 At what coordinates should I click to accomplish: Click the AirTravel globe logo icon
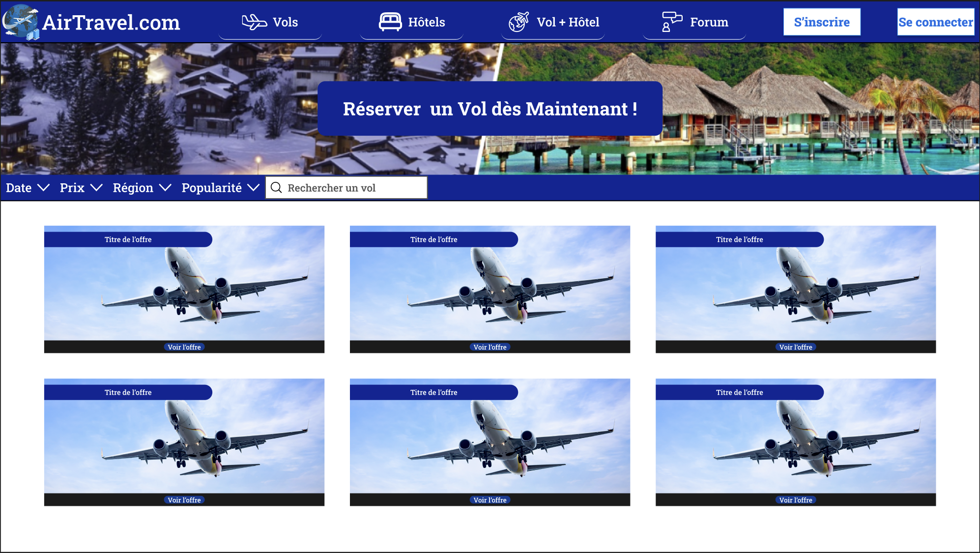(20, 22)
